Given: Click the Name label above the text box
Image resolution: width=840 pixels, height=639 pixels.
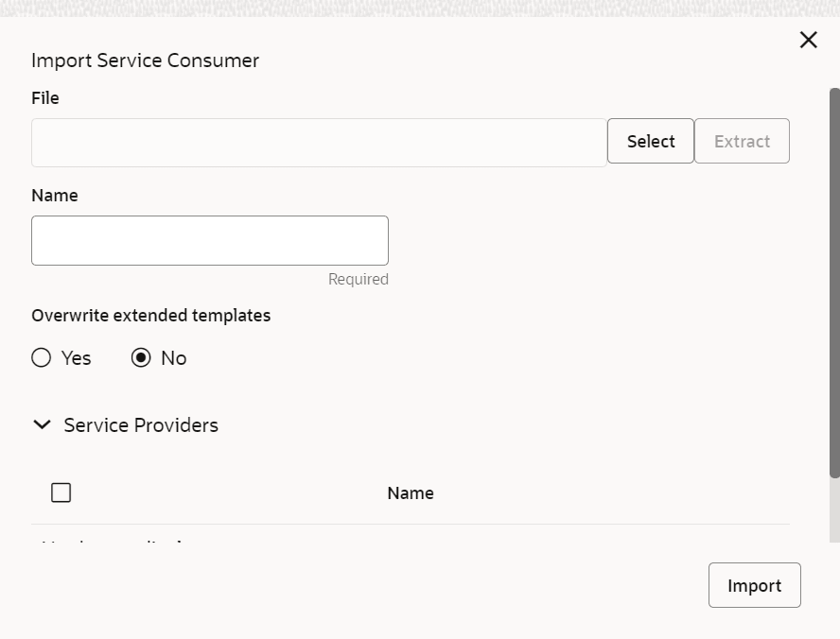Looking at the screenshot, I should pos(55,196).
